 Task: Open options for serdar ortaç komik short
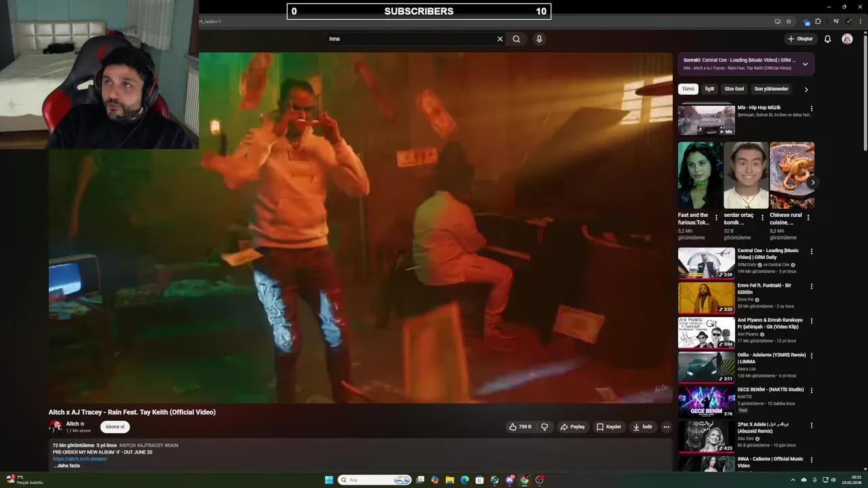point(762,218)
